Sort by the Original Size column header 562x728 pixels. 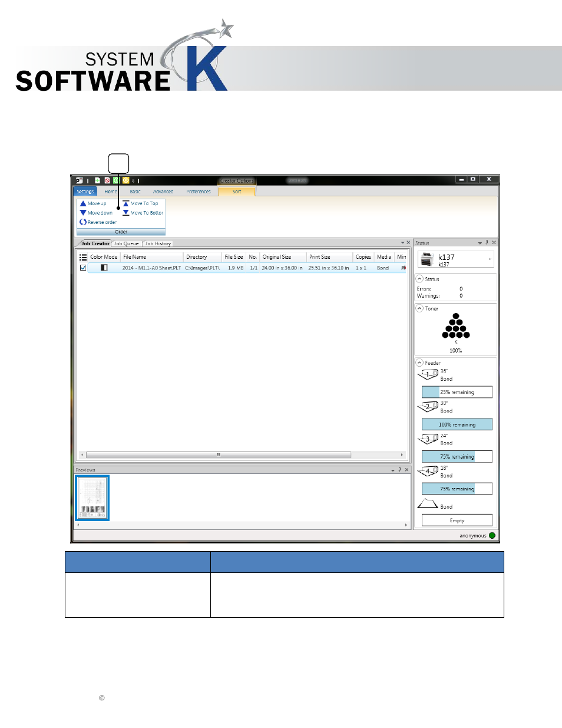tap(283, 257)
